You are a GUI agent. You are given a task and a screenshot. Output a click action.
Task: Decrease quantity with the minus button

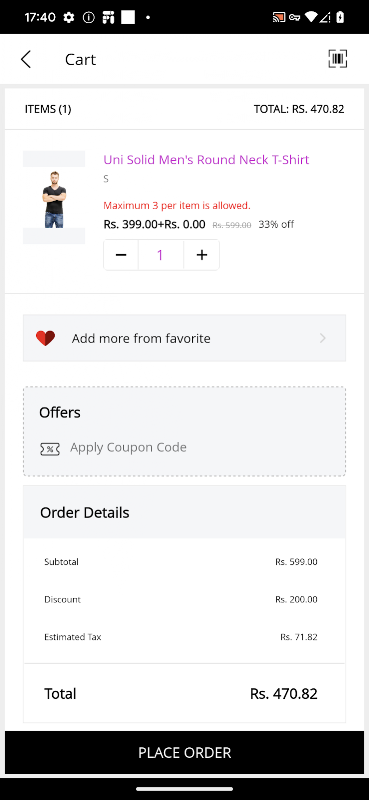[121, 255]
